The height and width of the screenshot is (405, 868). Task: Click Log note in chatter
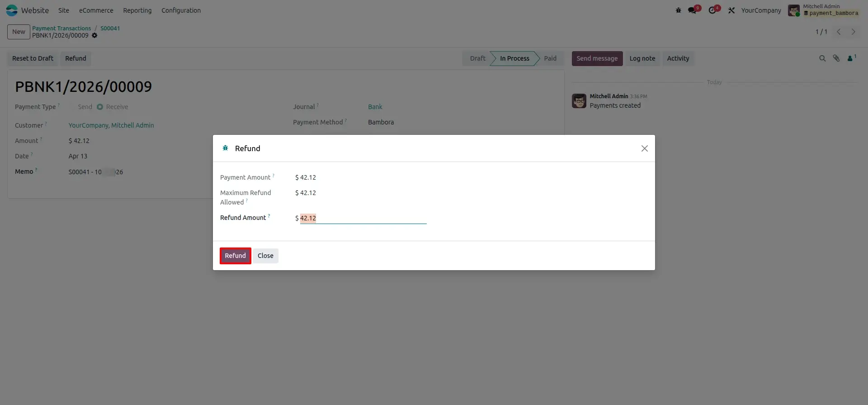[x=642, y=58]
